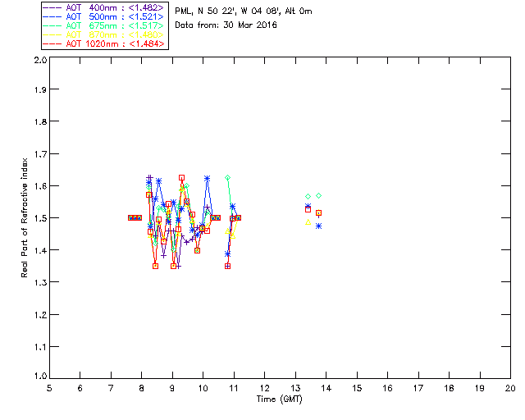This screenshot has width=525, height=420.
Task: Click the x-axis tick label 14
Action: point(326,389)
